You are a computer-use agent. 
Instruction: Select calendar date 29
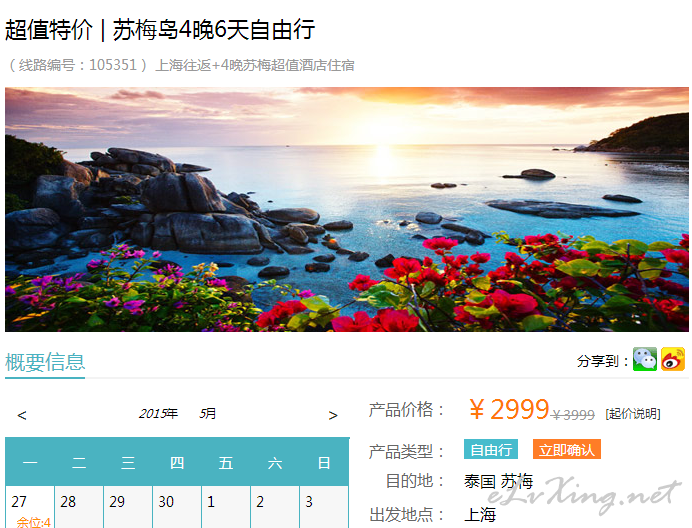click(128, 507)
